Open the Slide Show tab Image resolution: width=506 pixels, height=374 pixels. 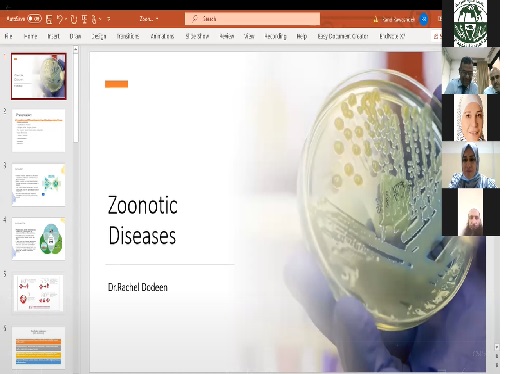tap(197, 36)
